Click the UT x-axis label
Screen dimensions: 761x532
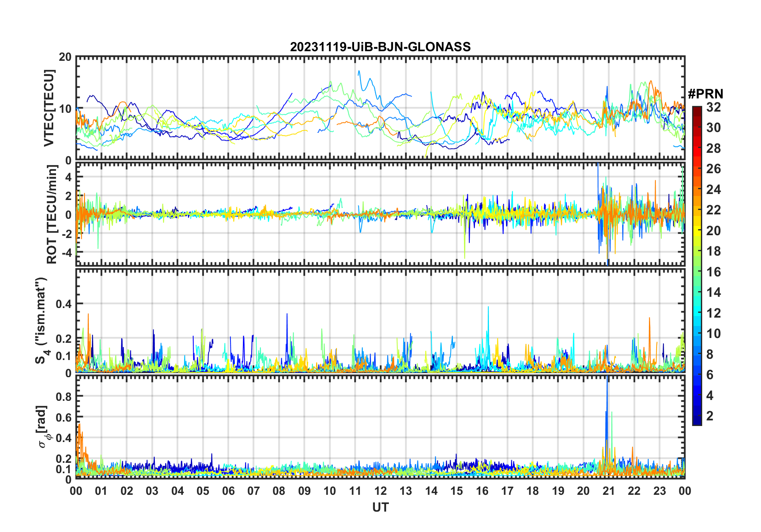[380, 507]
